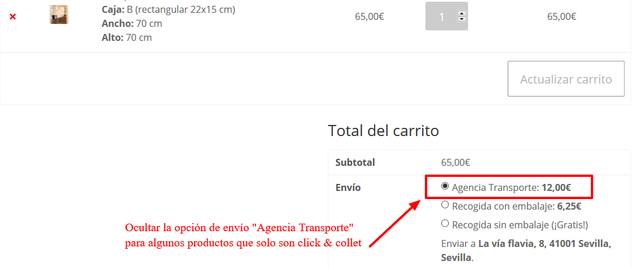The height and width of the screenshot is (268, 644).
Task: Select the Agencia Transporte radio button
Action: [x=445, y=186]
